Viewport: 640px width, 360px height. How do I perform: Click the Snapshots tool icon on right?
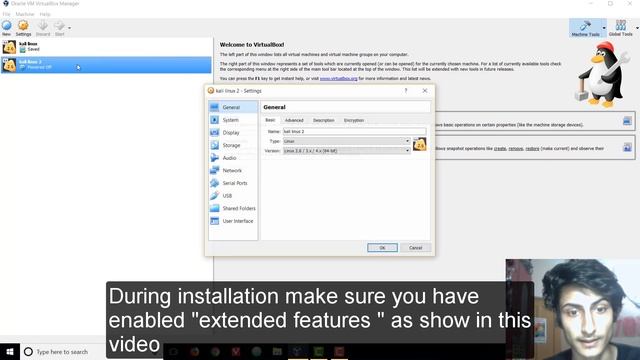pyautogui.click(x=627, y=147)
